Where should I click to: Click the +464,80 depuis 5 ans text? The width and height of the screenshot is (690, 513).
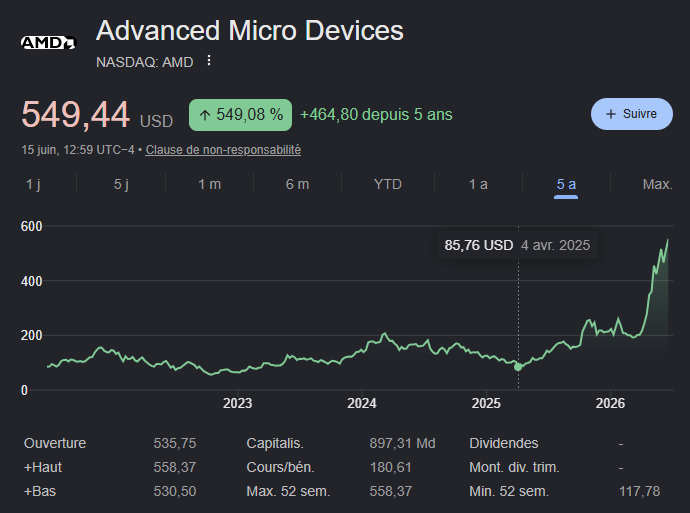click(x=376, y=114)
